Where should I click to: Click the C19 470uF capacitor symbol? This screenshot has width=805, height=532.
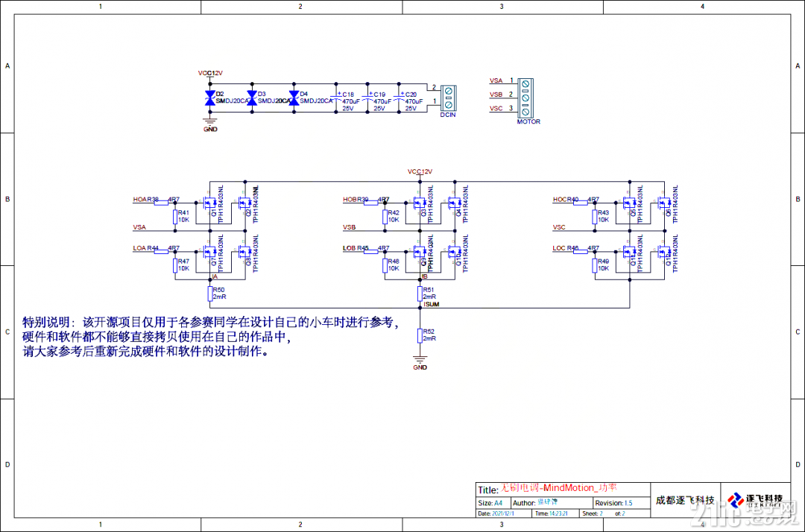pyautogui.click(x=367, y=98)
